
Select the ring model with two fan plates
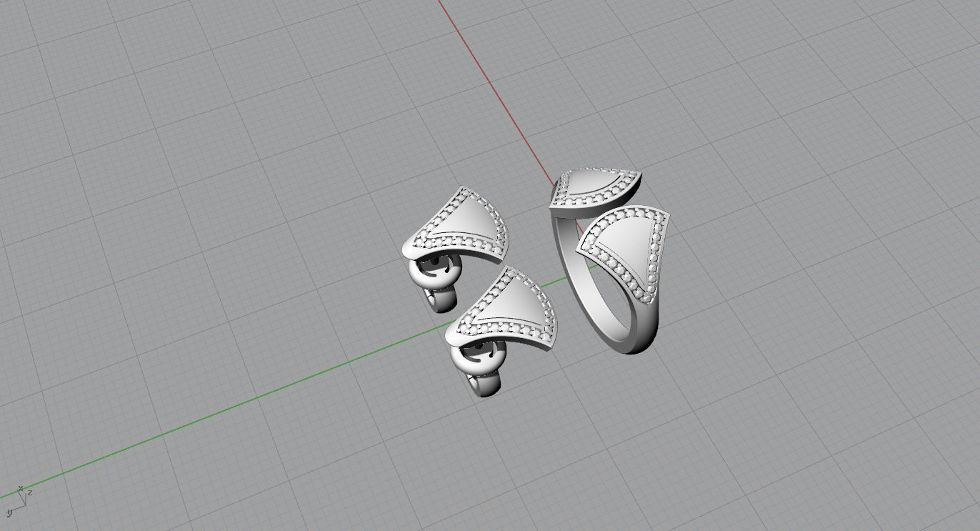tap(609, 261)
